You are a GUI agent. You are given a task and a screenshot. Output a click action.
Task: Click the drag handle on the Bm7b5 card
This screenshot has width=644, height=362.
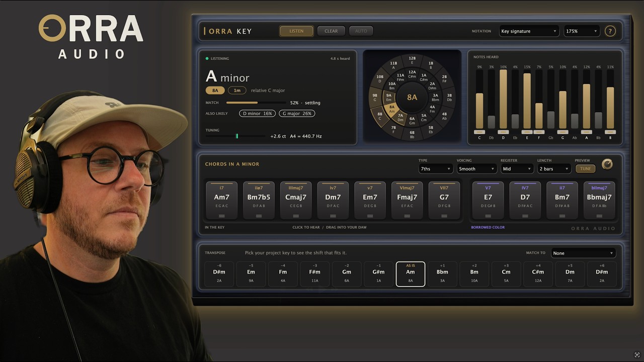[x=259, y=216]
